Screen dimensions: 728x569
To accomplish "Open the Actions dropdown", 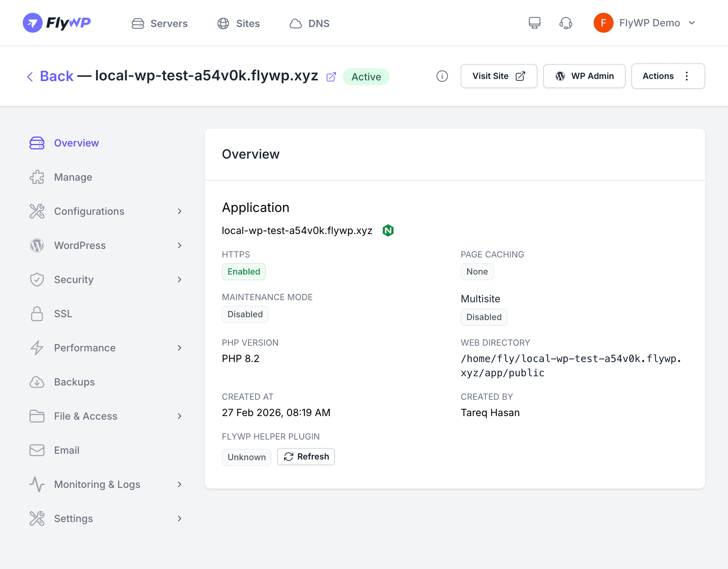I will [x=668, y=76].
